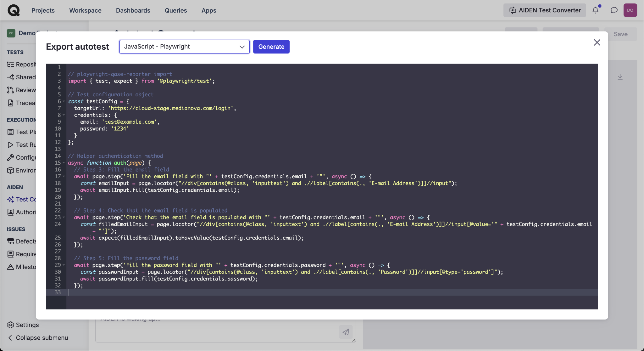Click the Settings gear icon
The image size is (644, 351).
(10, 325)
